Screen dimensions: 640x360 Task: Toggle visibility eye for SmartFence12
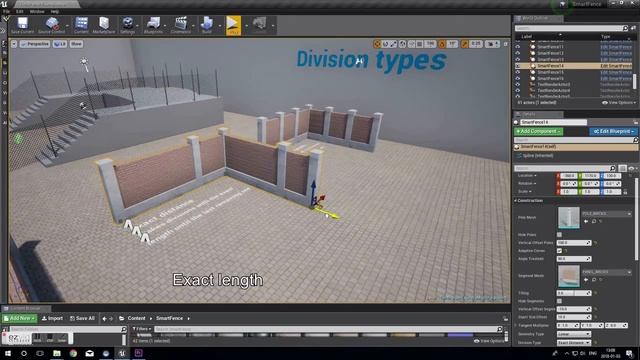click(x=518, y=53)
